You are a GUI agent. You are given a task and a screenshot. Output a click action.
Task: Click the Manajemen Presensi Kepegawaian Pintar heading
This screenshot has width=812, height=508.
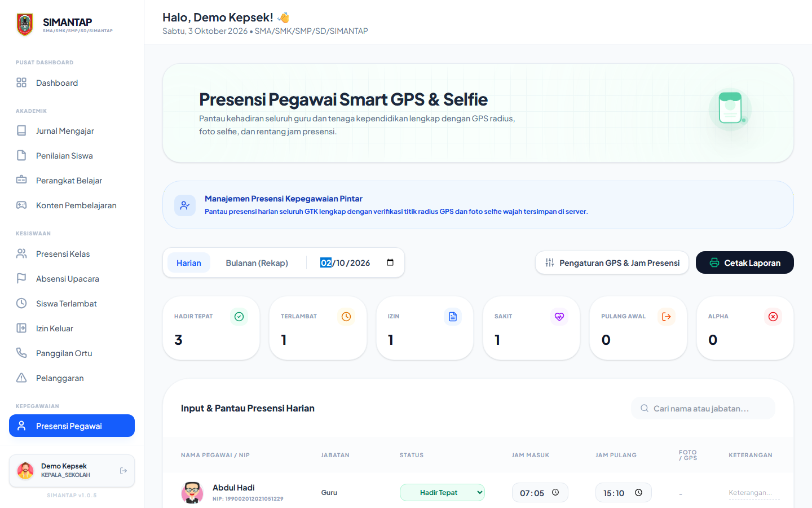pyautogui.click(x=284, y=199)
